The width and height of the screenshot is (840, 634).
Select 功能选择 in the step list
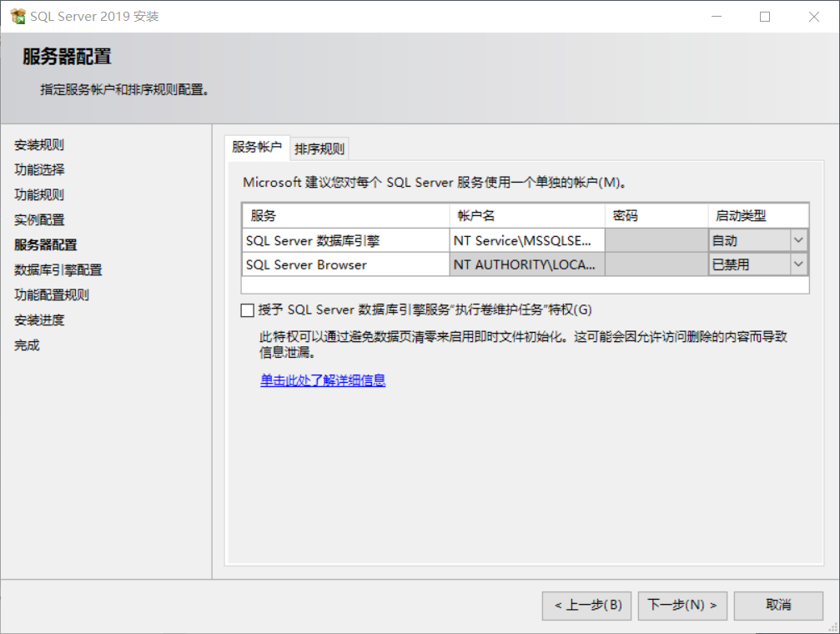39,170
